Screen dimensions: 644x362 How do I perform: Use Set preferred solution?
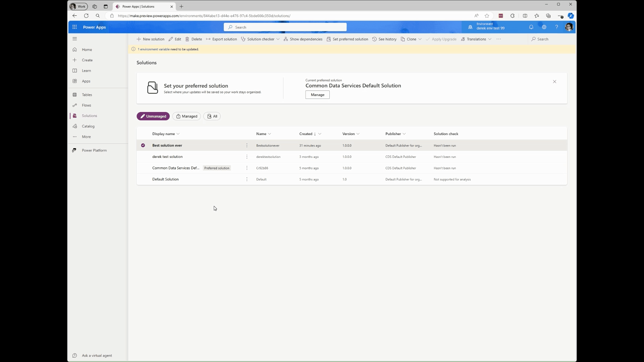point(347,39)
